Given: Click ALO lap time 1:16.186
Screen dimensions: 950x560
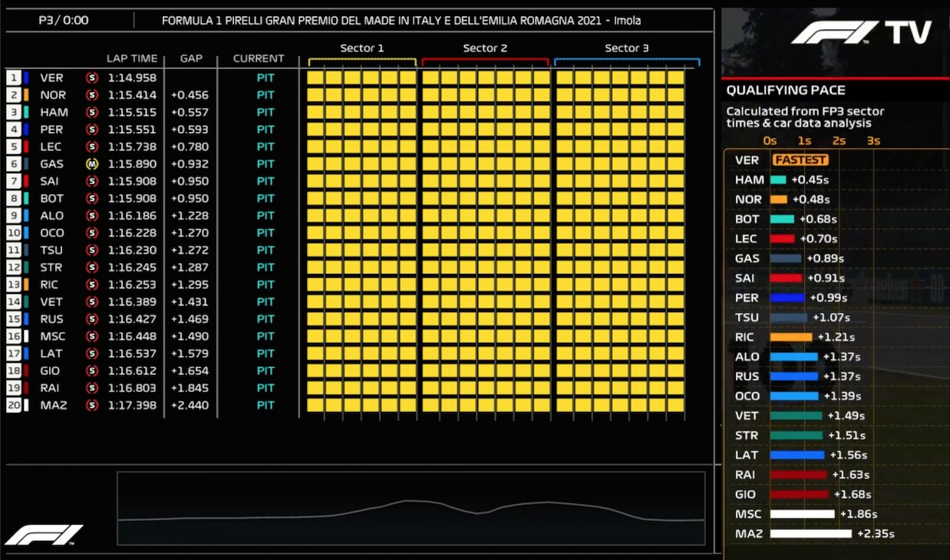Looking at the screenshot, I should click(x=132, y=216).
